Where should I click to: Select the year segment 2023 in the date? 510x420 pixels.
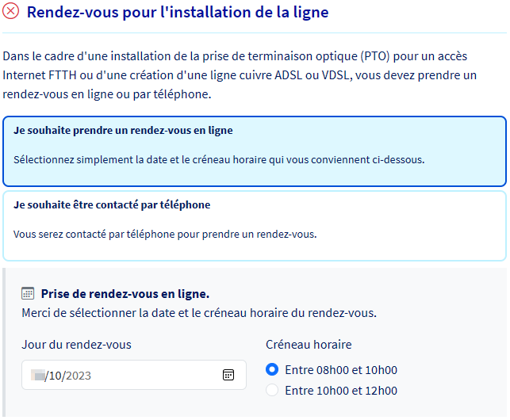tap(78, 376)
